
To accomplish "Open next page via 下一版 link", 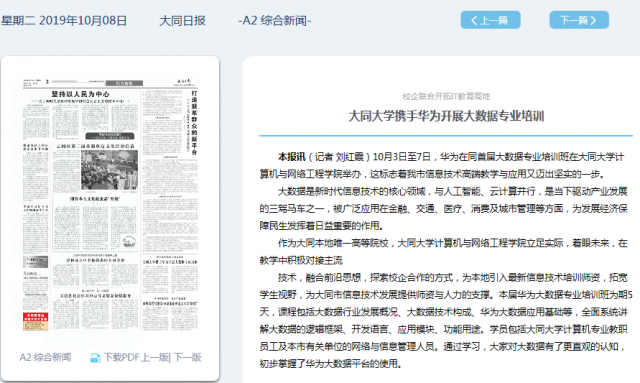I will (188, 358).
